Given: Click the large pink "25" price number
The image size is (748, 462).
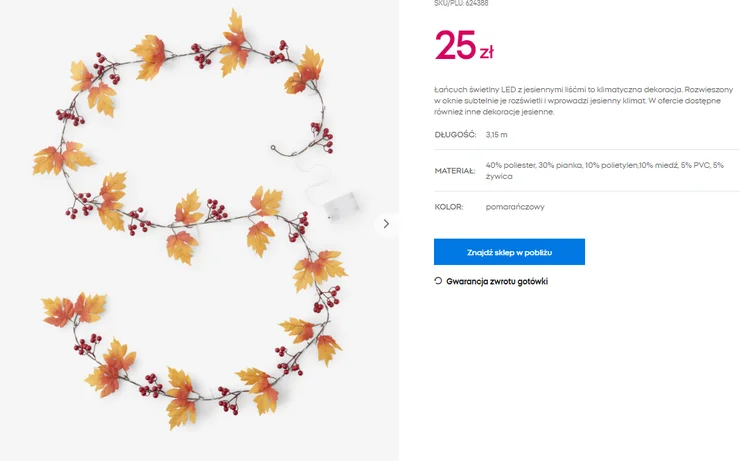Looking at the screenshot, I should 455,46.
